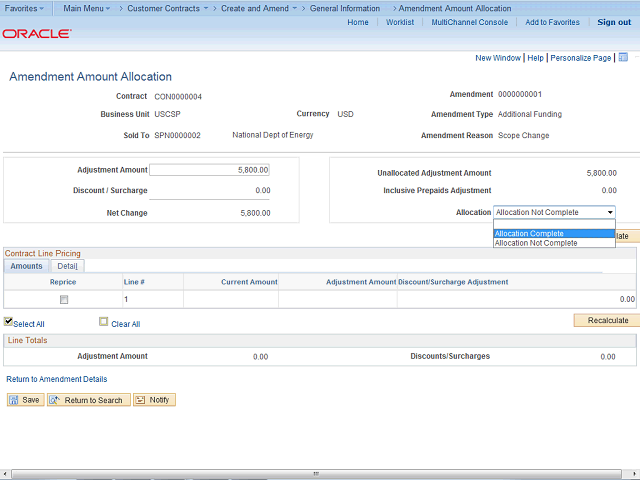640x480 pixels.
Task: Click the page icon next to Personalize Page
Action: (x=623, y=58)
